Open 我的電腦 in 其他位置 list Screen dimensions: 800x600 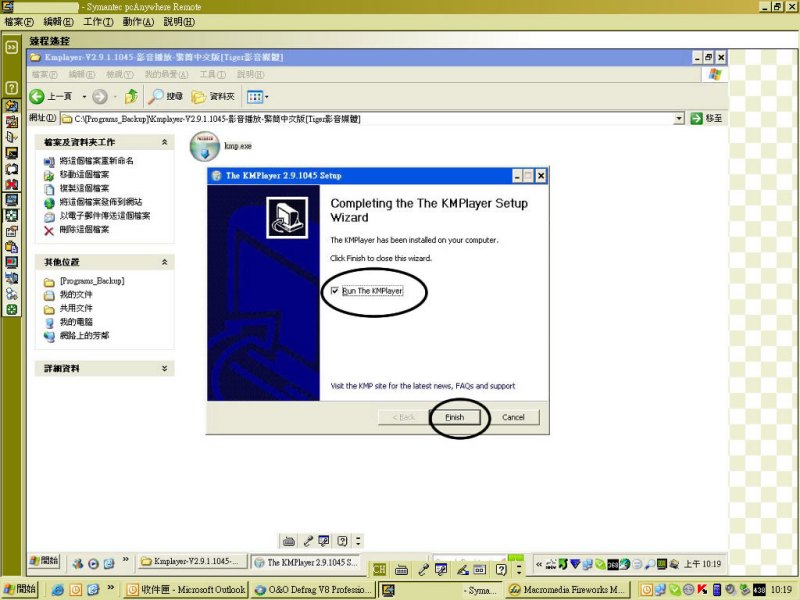[76, 322]
